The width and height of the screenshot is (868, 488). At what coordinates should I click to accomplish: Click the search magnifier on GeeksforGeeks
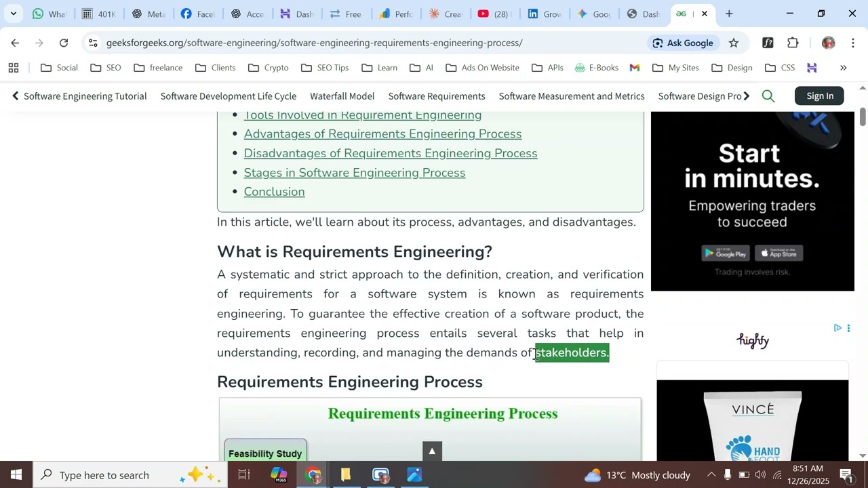pyautogui.click(x=768, y=96)
